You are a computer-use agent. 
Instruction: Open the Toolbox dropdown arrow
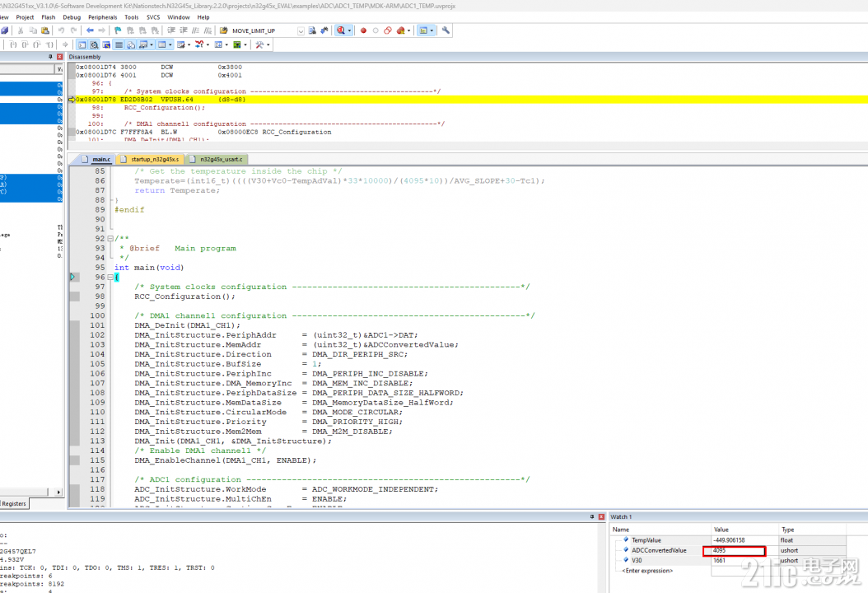click(x=268, y=44)
